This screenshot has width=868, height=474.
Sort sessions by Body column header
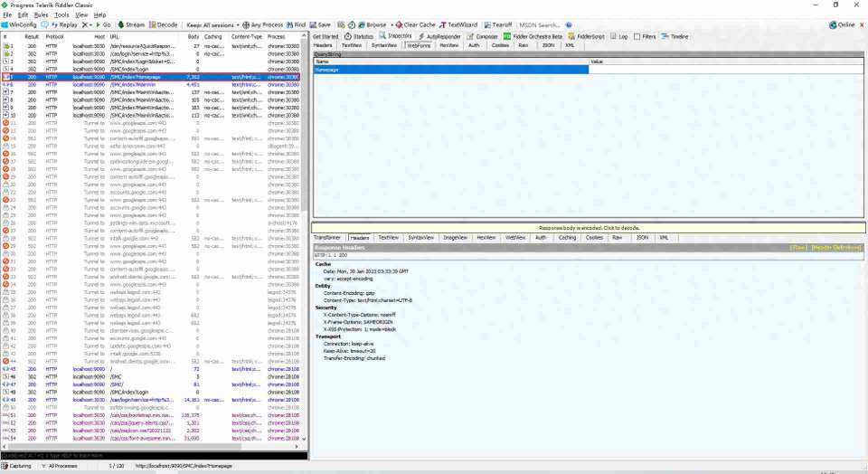(x=193, y=36)
